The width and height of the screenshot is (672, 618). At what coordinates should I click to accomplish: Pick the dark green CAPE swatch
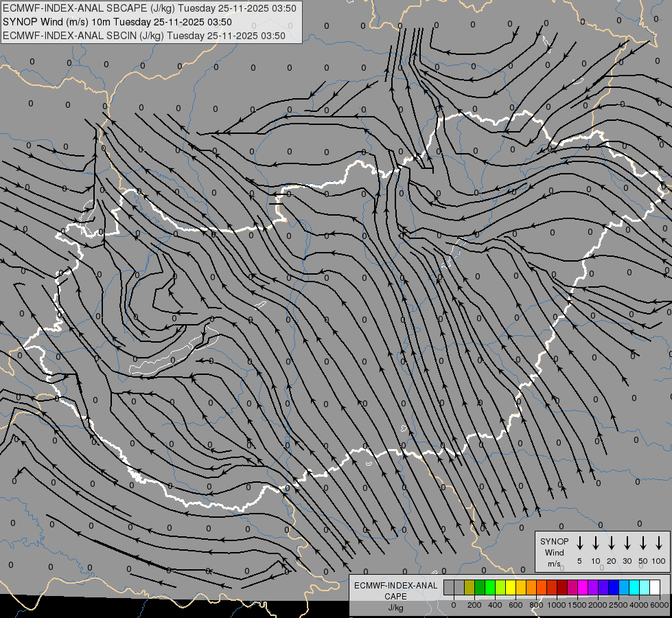pos(480,587)
